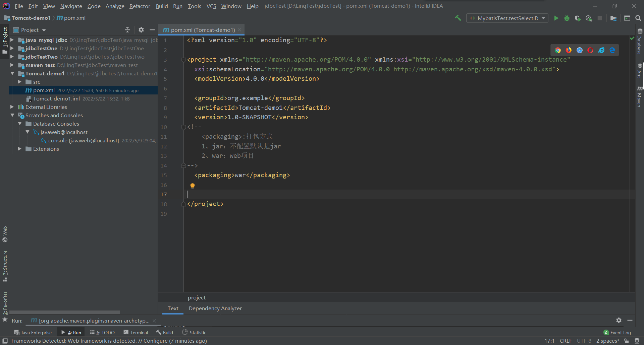Select Tomcat-demo1.iml file in tree
The image size is (644, 345).
click(x=56, y=99)
